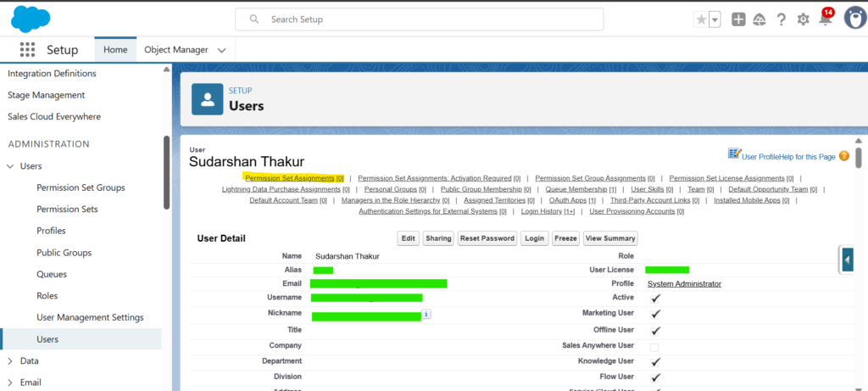Viewport: 868px width, 391px height.
Task: Toggle the Sales Anywhere User checkbox
Action: pyautogui.click(x=654, y=347)
